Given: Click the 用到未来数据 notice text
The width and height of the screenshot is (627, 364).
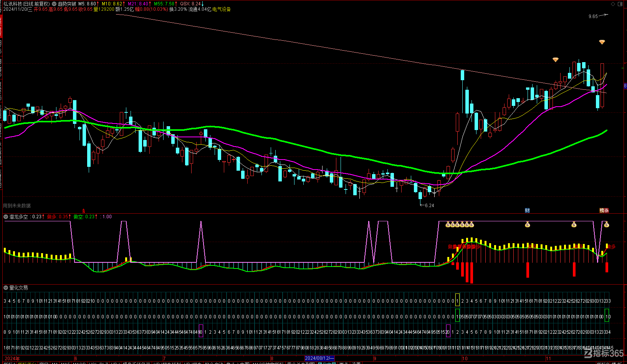Looking at the screenshot, I should tap(17, 206).
